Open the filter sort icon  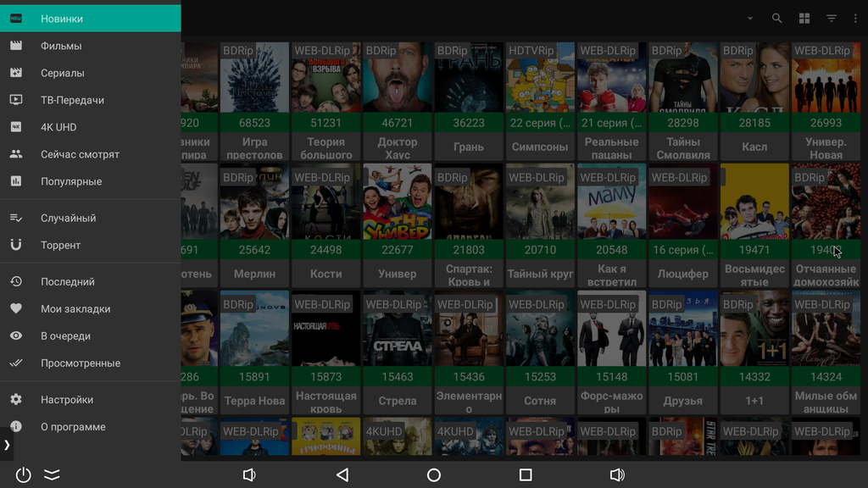tap(832, 19)
